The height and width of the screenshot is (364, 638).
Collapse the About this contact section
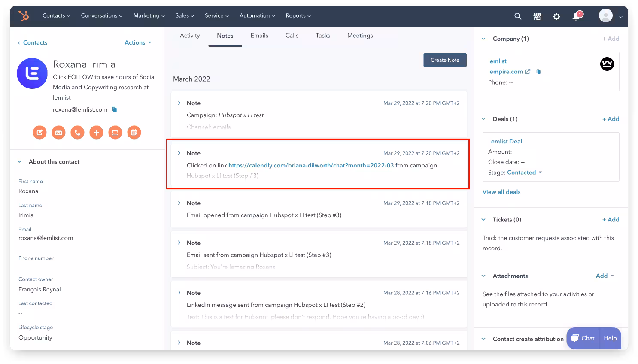(19, 162)
